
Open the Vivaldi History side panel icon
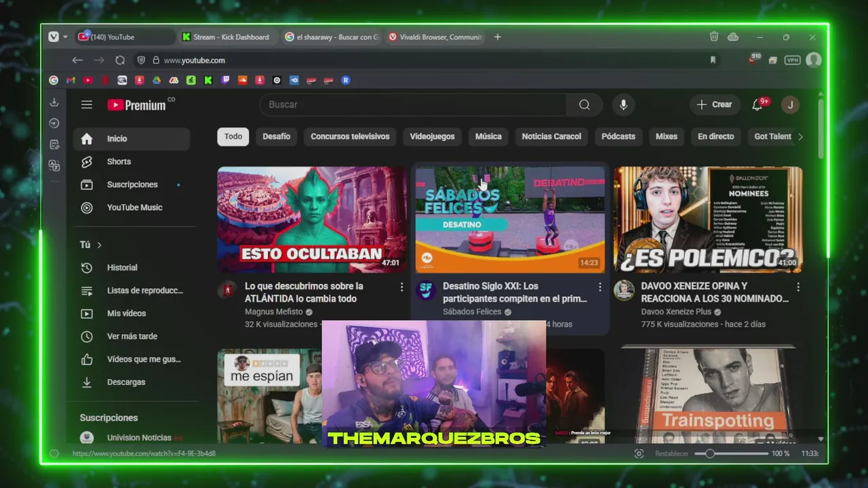54,123
